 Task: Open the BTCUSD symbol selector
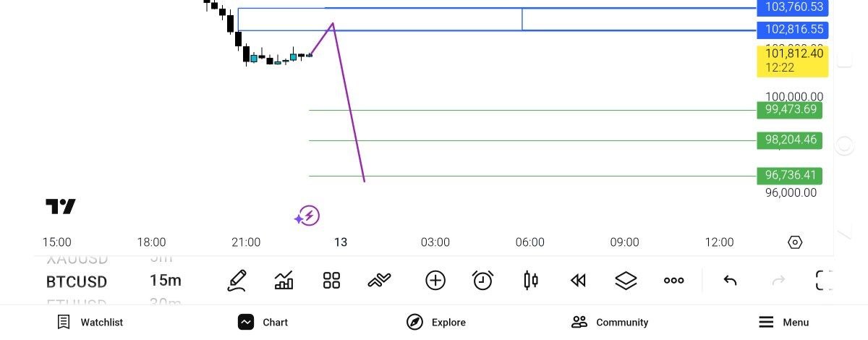76,281
